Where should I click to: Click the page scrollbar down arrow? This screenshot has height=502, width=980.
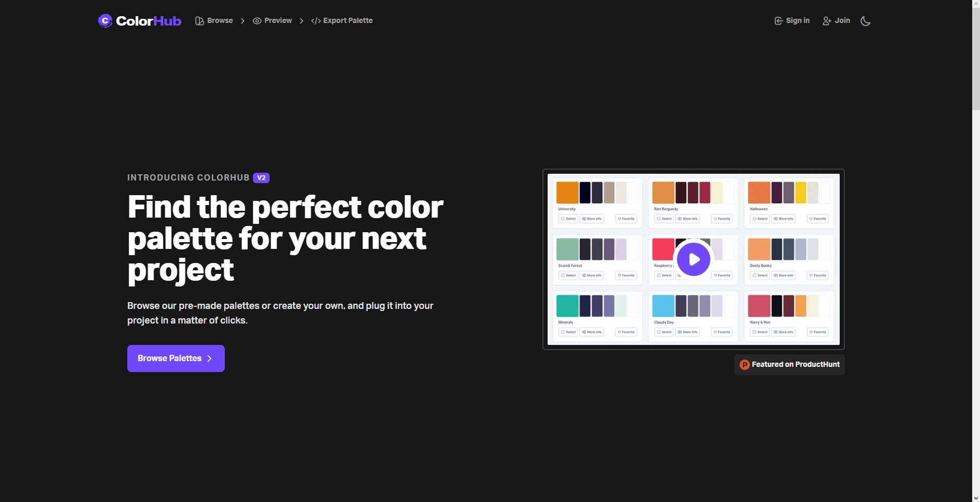(976, 498)
